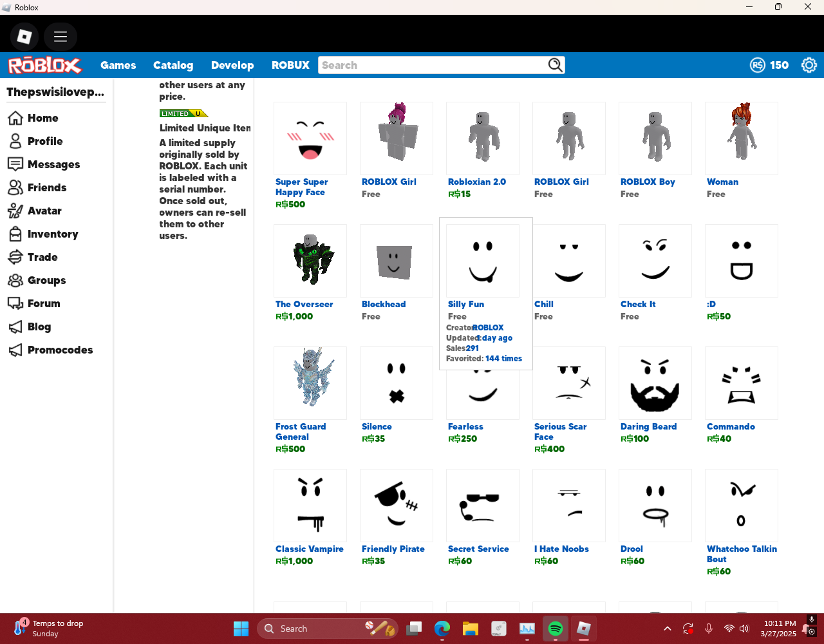This screenshot has width=824, height=644.
Task: Go to Inventory in sidebar
Action: (53, 234)
